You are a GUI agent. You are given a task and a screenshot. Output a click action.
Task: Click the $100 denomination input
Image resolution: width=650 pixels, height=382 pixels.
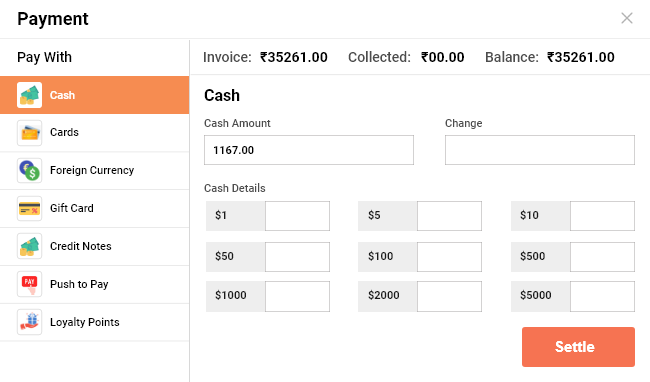[x=449, y=257]
